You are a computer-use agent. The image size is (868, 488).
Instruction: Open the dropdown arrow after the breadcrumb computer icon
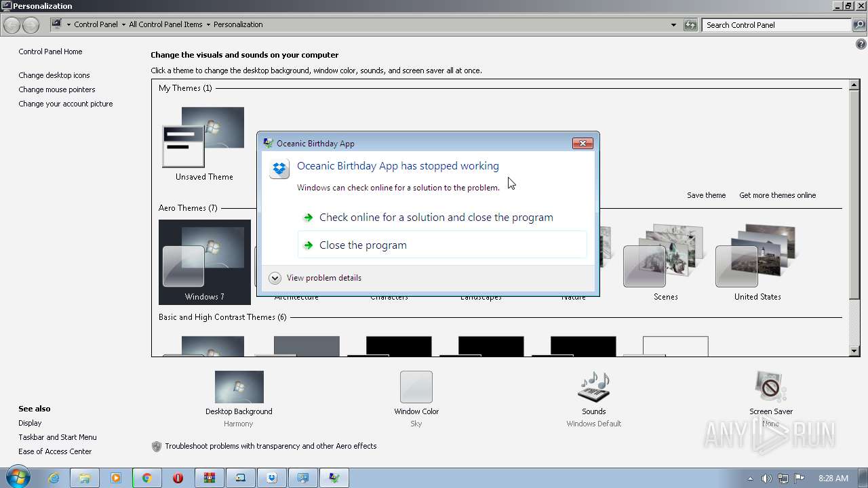pyautogui.click(x=68, y=25)
